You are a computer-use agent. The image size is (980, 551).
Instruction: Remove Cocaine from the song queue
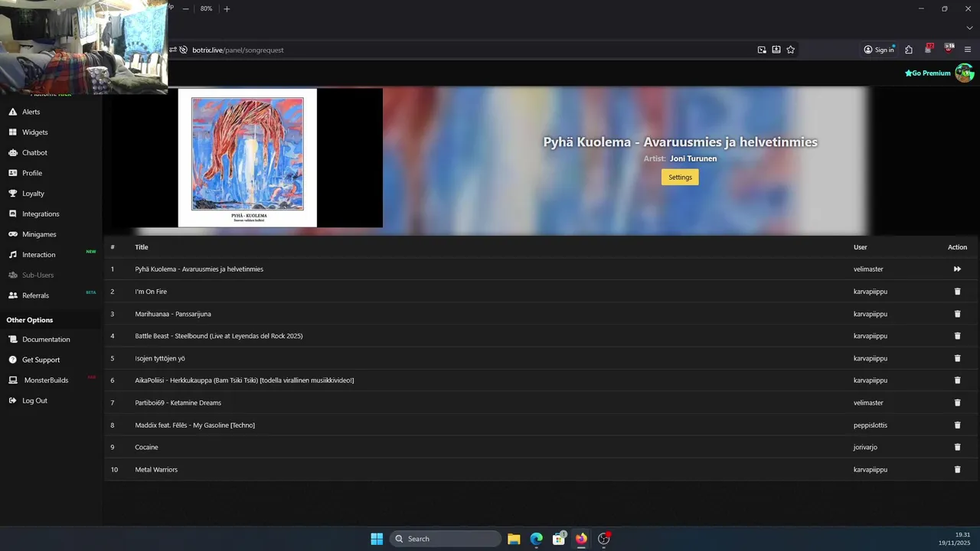click(957, 447)
